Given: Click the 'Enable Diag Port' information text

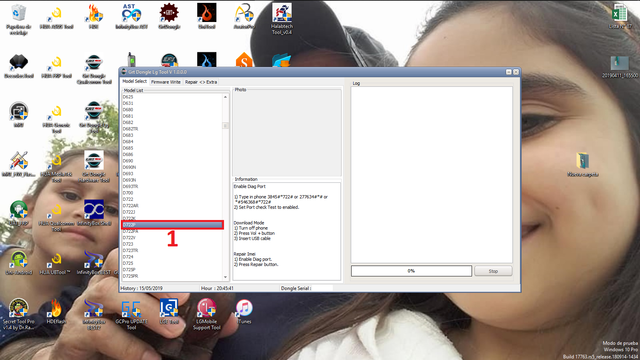Looking at the screenshot, I should (249, 187).
